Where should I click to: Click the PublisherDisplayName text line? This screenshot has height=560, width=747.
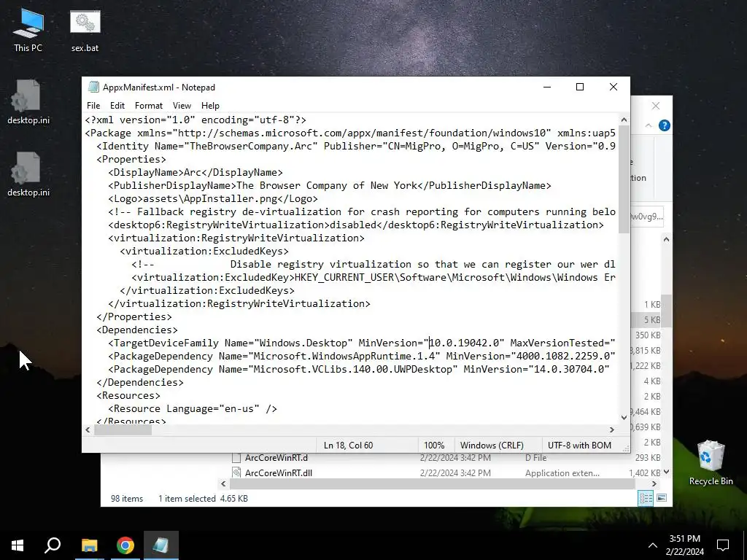pyautogui.click(x=330, y=186)
